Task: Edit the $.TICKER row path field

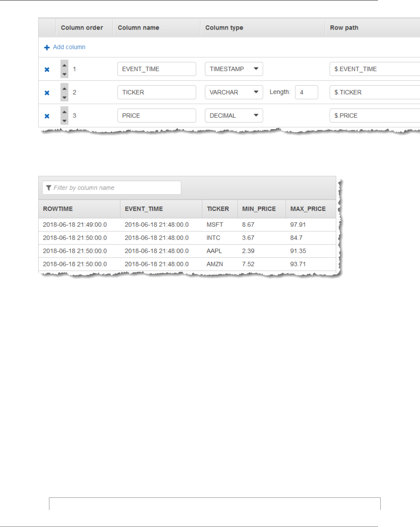Action: click(375, 92)
